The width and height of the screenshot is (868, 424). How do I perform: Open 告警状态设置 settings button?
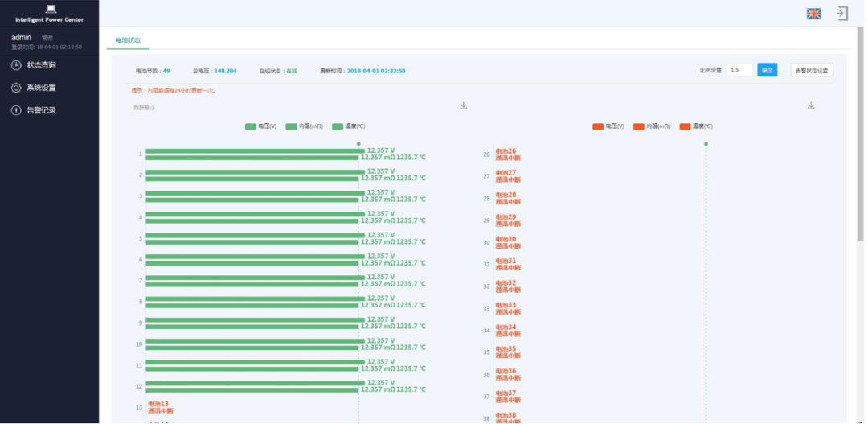[x=811, y=70]
